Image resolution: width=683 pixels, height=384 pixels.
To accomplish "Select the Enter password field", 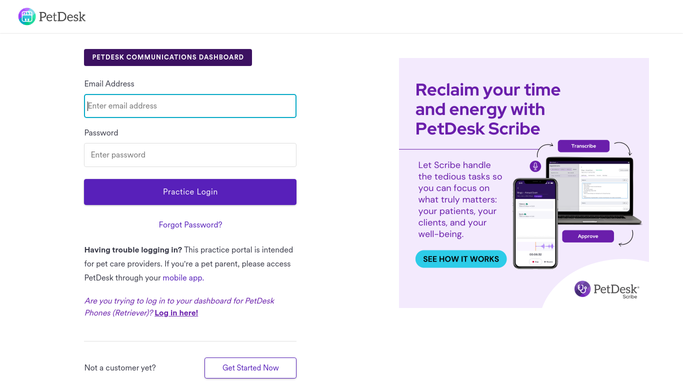I will pos(190,155).
